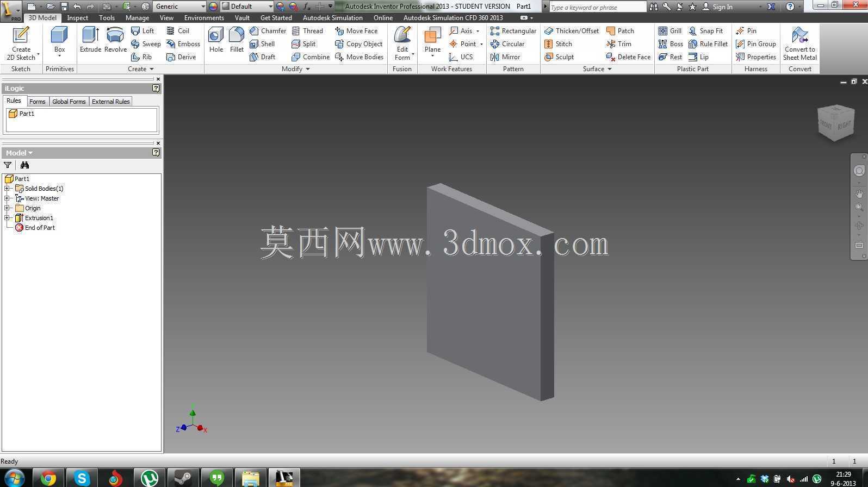
Task: Expand the Create panel dropdown
Action: coord(141,69)
